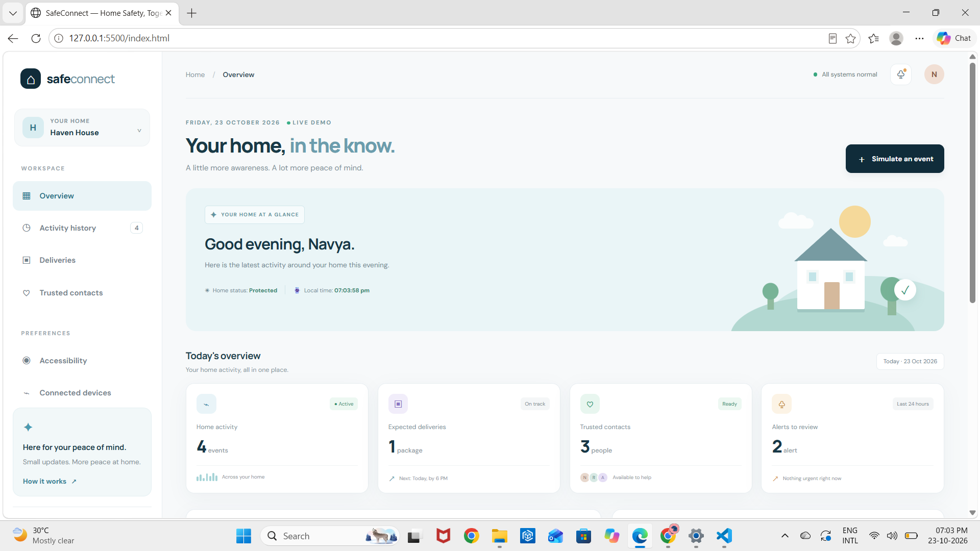Open the N user avatar
980x551 pixels.
(934, 74)
